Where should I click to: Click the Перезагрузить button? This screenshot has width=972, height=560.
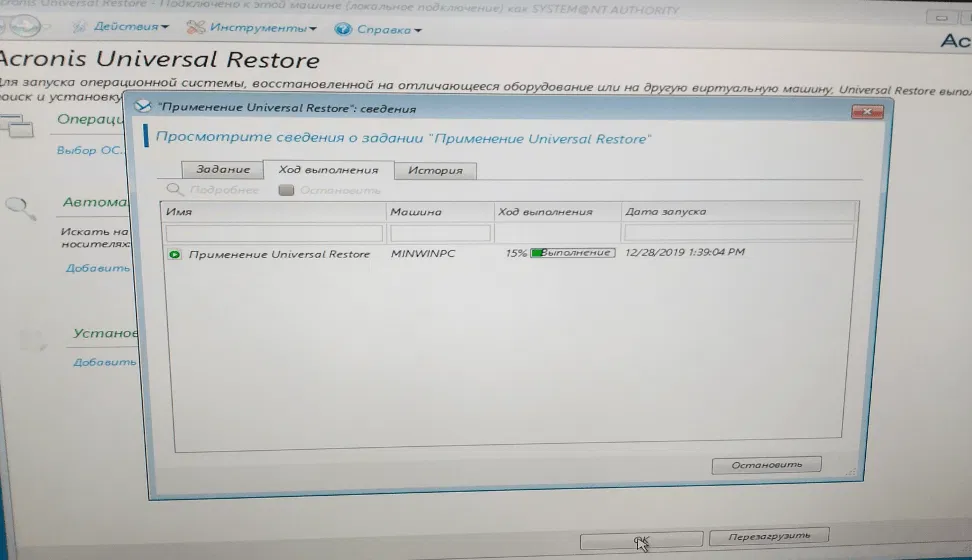(769, 536)
